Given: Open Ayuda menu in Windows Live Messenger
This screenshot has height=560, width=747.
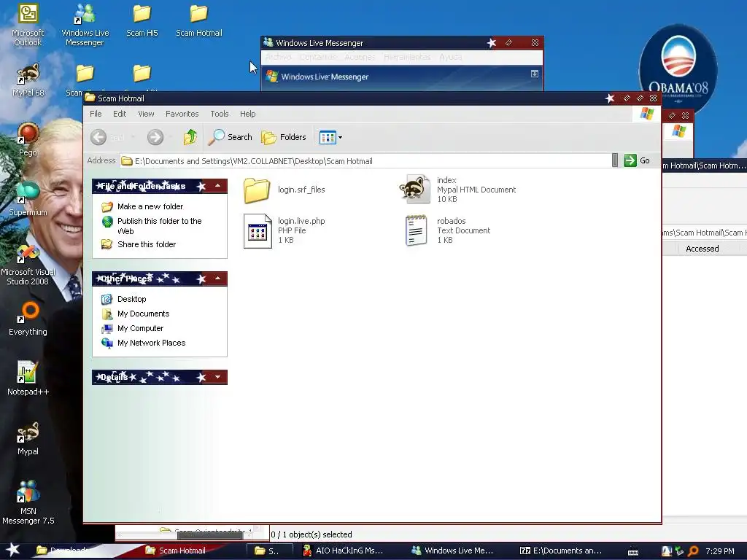Looking at the screenshot, I should point(450,57).
